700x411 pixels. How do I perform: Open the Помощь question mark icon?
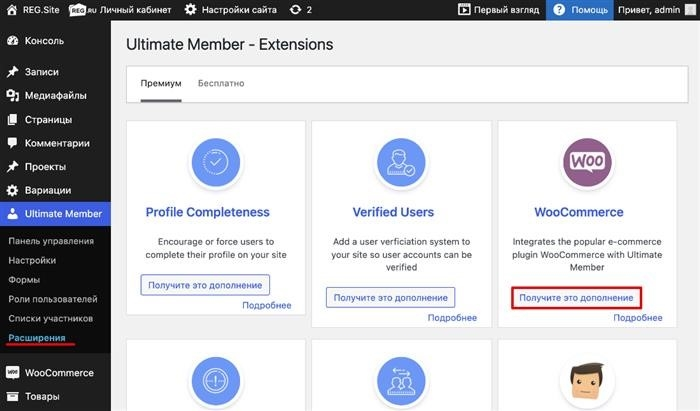coord(558,9)
